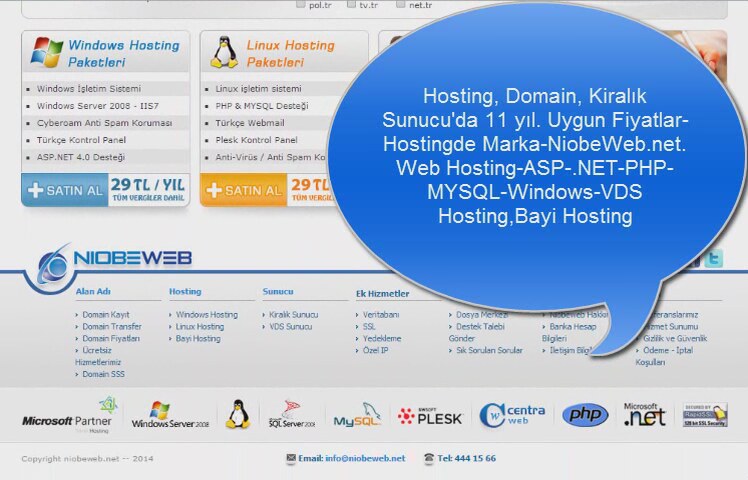
Task: Open the Yedekleme link
Action: [x=382, y=339]
